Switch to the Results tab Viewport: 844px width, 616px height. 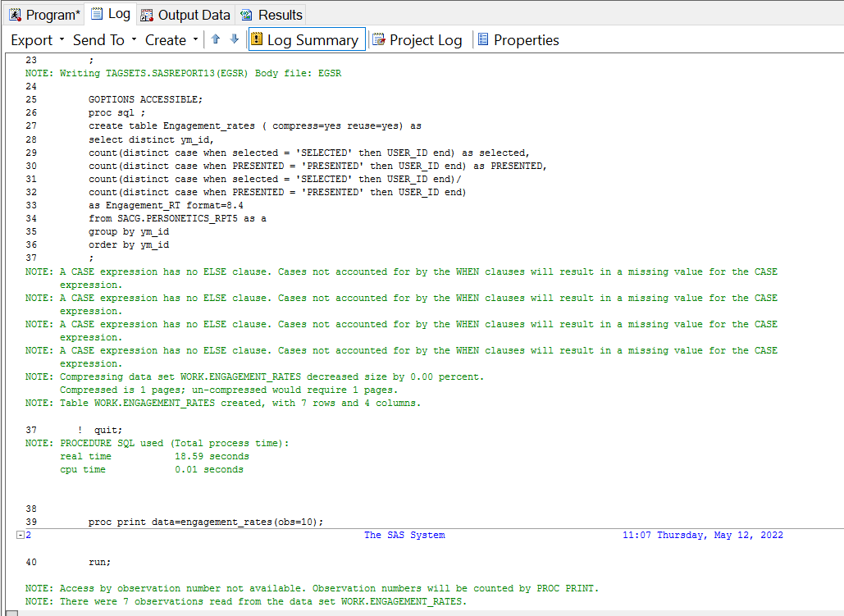pyautogui.click(x=271, y=14)
